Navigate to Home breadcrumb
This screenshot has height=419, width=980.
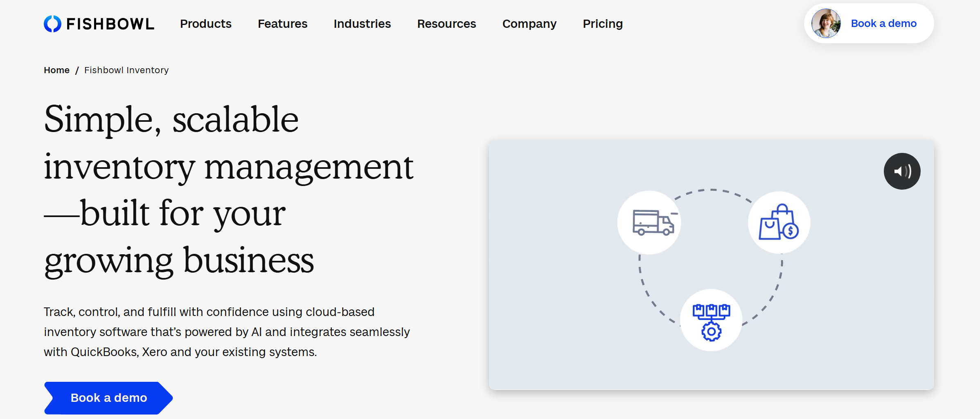click(56, 70)
